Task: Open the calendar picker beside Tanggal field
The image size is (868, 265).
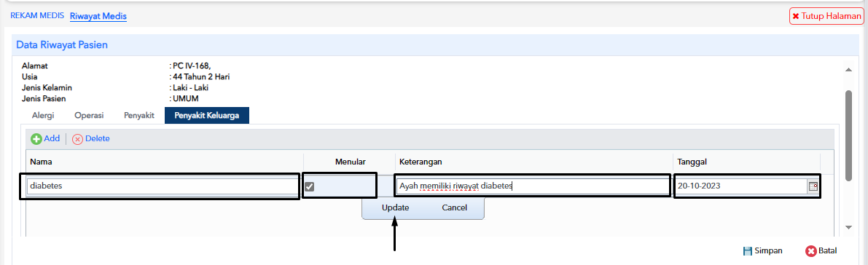Action: click(813, 186)
